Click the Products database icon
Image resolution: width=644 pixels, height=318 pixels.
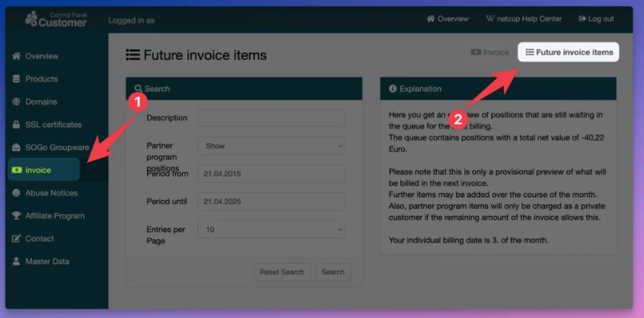17,79
